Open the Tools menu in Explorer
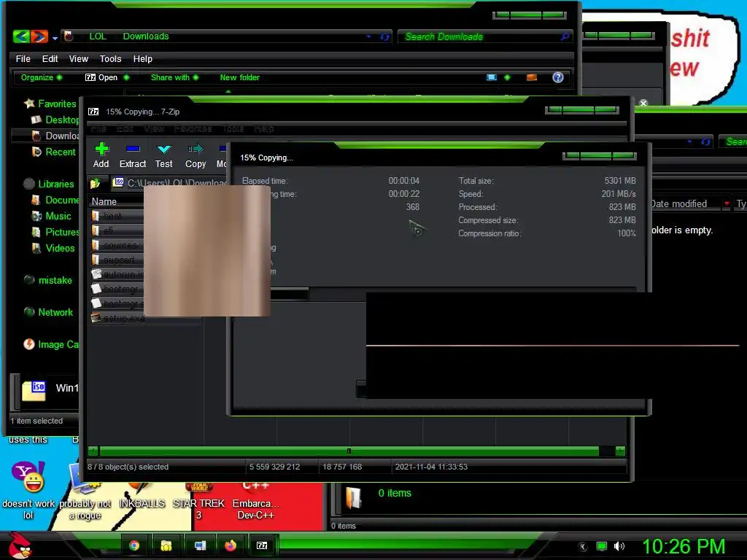The height and width of the screenshot is (560, 747). click(x=111, y=59)
